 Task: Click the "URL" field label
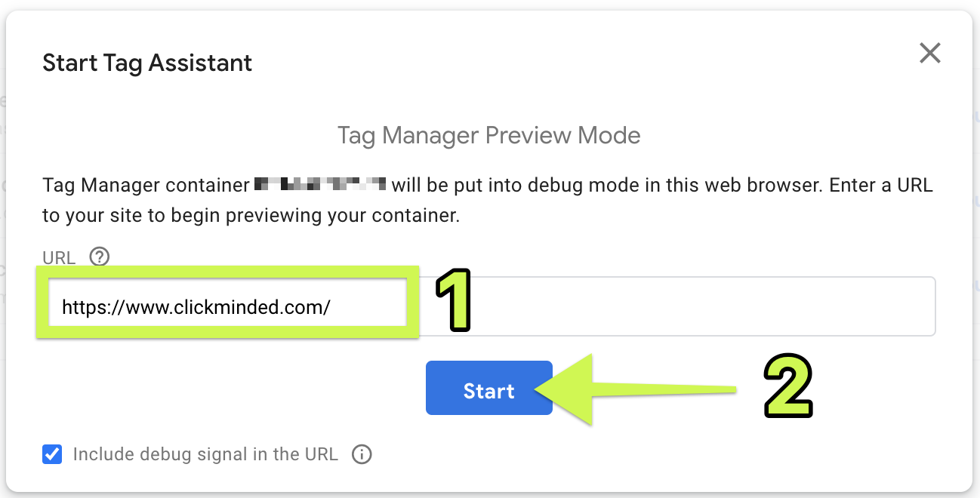59,258
